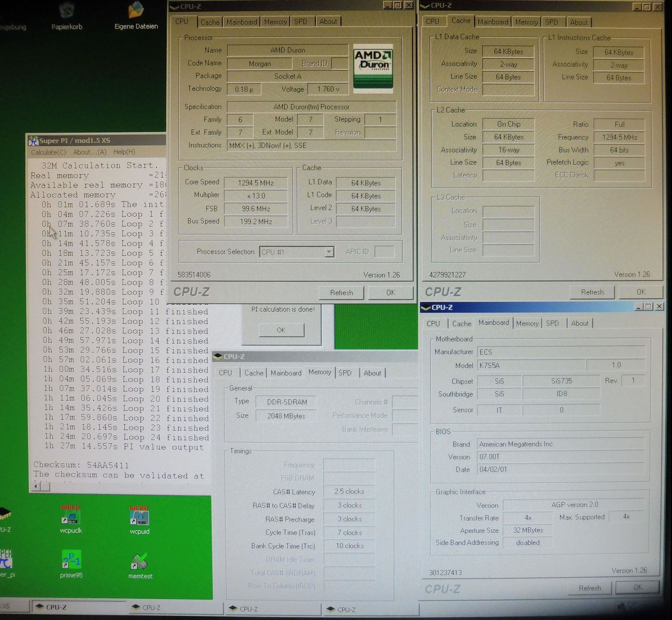Click the PI value output line
The width and height of the screenshot is (672, 620).
[x=124, y=447]
